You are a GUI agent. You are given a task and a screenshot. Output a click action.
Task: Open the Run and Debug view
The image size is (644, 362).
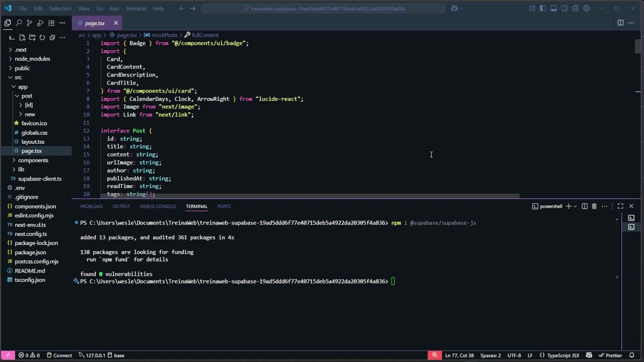pos(40,23)
